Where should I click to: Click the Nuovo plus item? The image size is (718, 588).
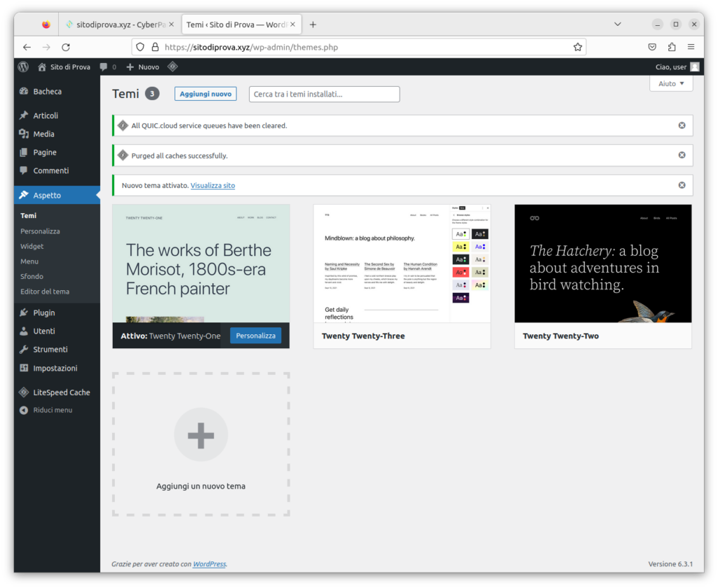(x=143, y=67)
